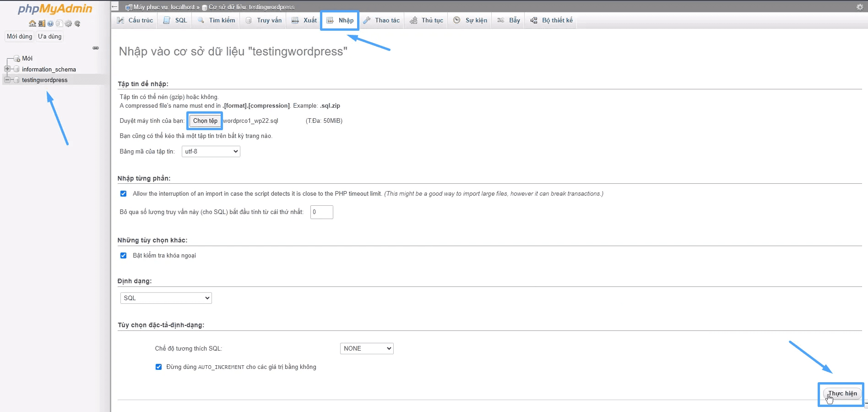Collapse the testingwordpress database node
This screenshot has height=412, width=868.
(x=7, y=80)
